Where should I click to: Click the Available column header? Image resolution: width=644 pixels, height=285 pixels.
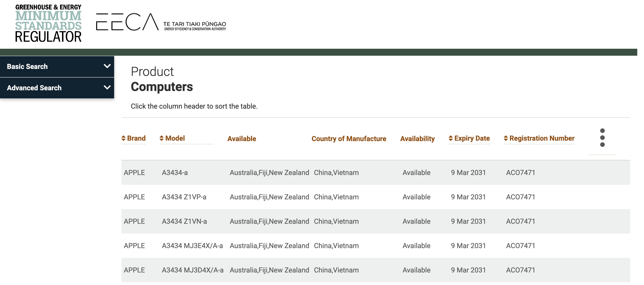click(242, 139)
